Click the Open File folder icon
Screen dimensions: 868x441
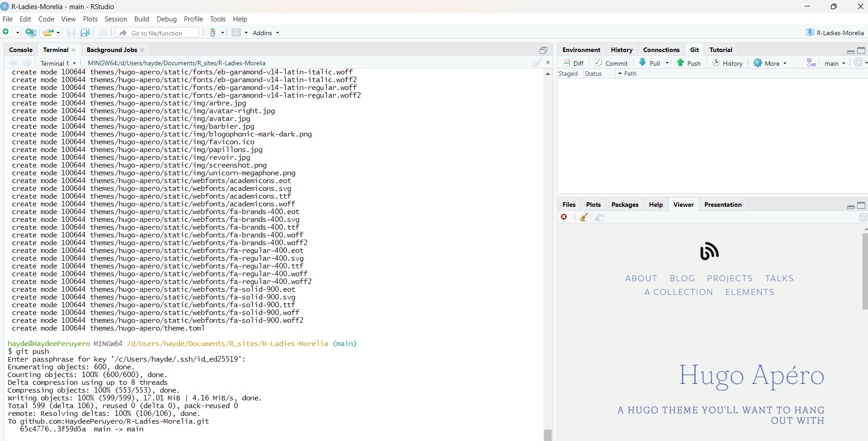tap(48, 32)
